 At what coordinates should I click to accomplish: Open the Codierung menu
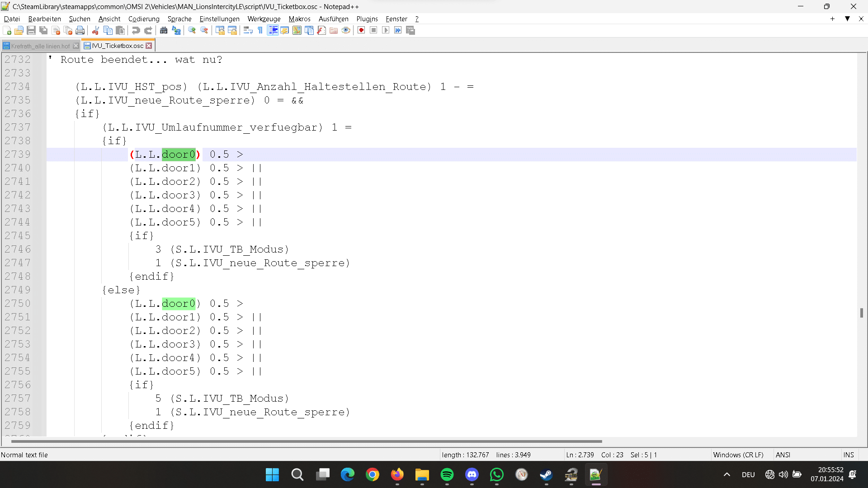[144, 19]
